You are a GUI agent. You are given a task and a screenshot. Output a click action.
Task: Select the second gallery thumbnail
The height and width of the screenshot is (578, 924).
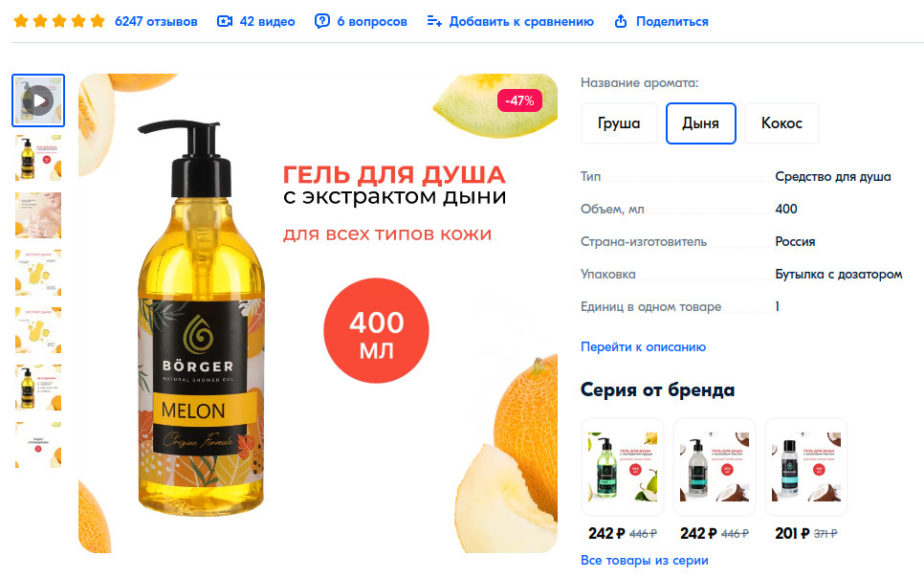tap(38, 158)
